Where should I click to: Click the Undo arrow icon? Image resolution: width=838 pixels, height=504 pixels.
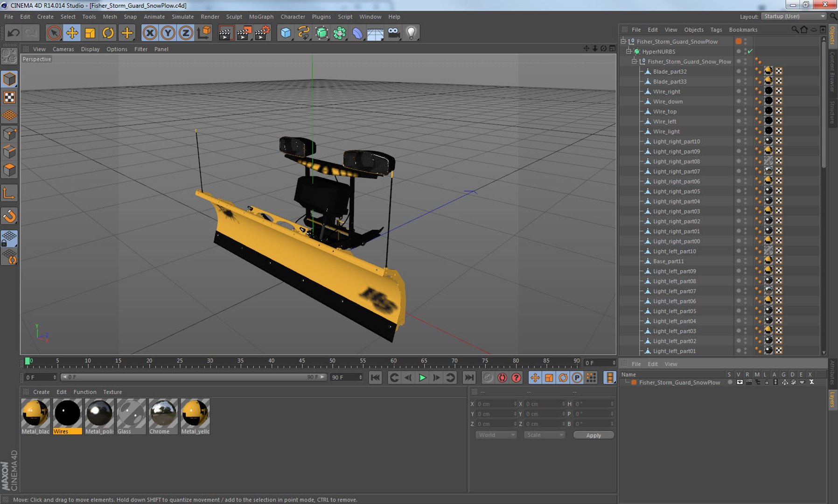pos(14,33)
